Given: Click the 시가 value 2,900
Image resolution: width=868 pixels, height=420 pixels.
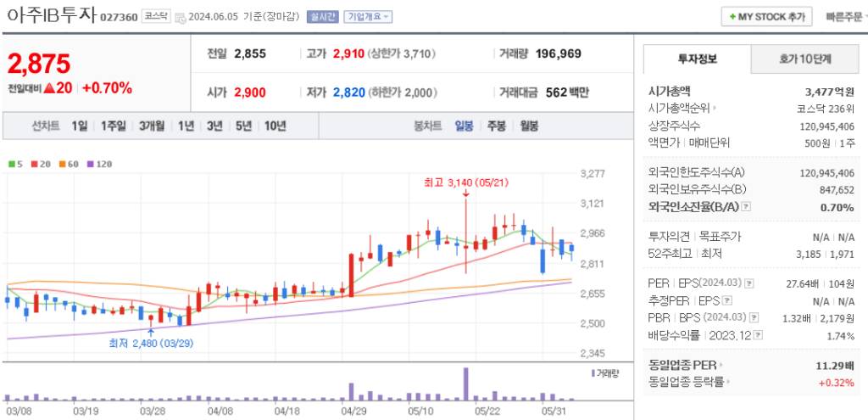Looking at the screenshot, I should pos(250,92).
